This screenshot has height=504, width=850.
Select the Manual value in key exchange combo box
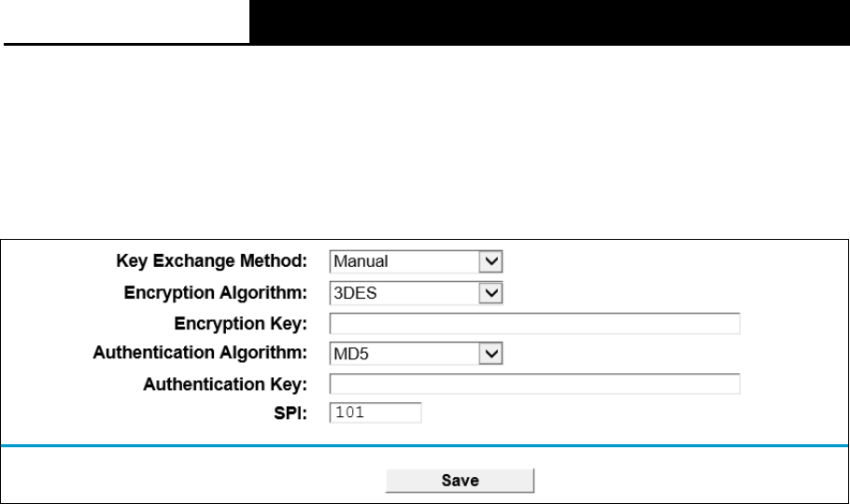[x=404, y=261]
